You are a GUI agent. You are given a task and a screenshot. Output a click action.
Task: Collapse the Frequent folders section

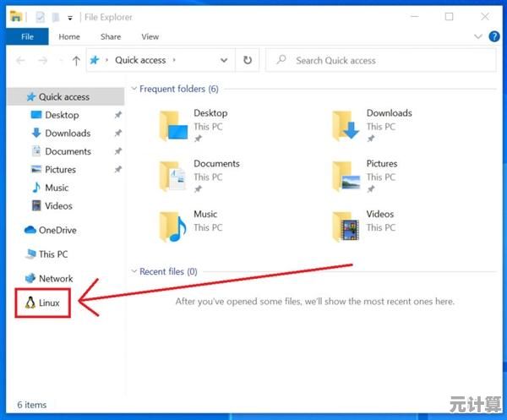134,89
